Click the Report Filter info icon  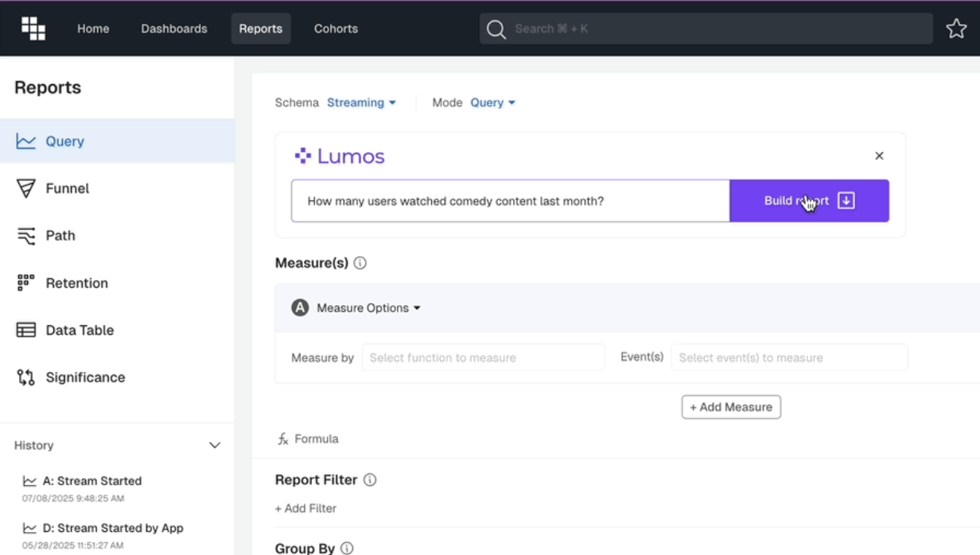[370, 480]
